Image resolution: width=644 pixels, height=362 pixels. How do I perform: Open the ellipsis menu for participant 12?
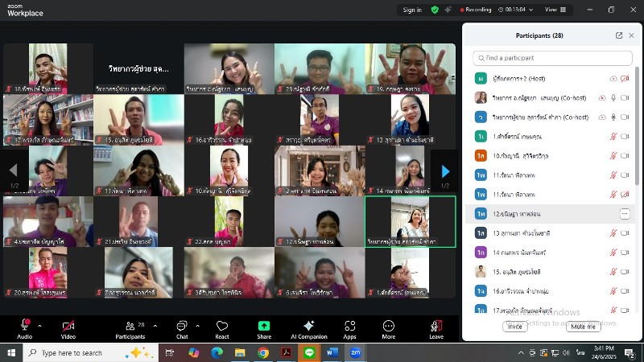point(625,214)
